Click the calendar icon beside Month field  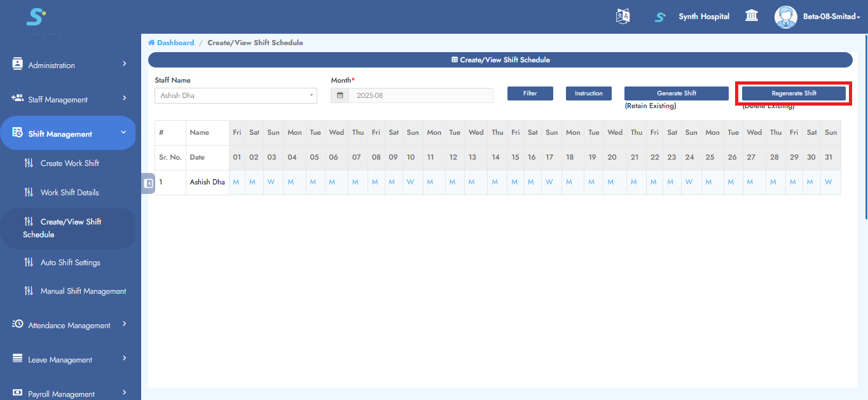pos(340,95)
